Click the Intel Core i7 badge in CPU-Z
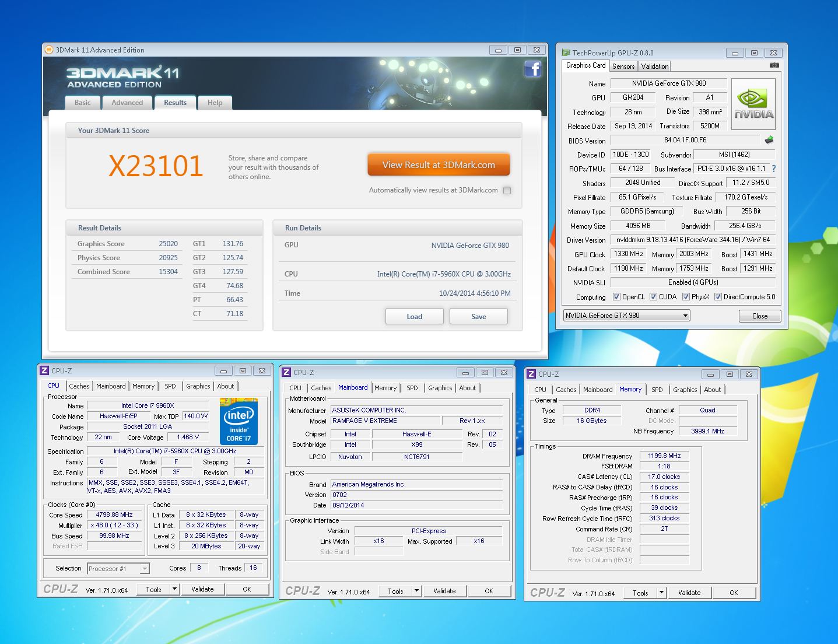The image size is (838, 644). pyautogui.click(x=239, y=421)
